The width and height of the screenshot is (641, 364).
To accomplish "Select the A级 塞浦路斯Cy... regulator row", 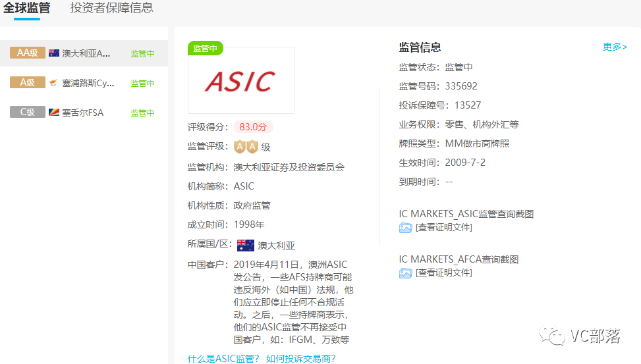I will pyautogui.click(x=84, y=83).
